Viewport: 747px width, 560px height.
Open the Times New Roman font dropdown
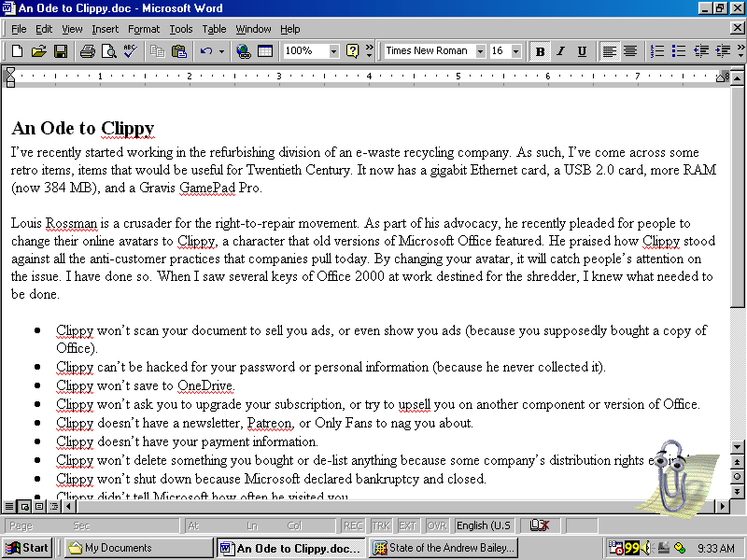coord(480,51)
